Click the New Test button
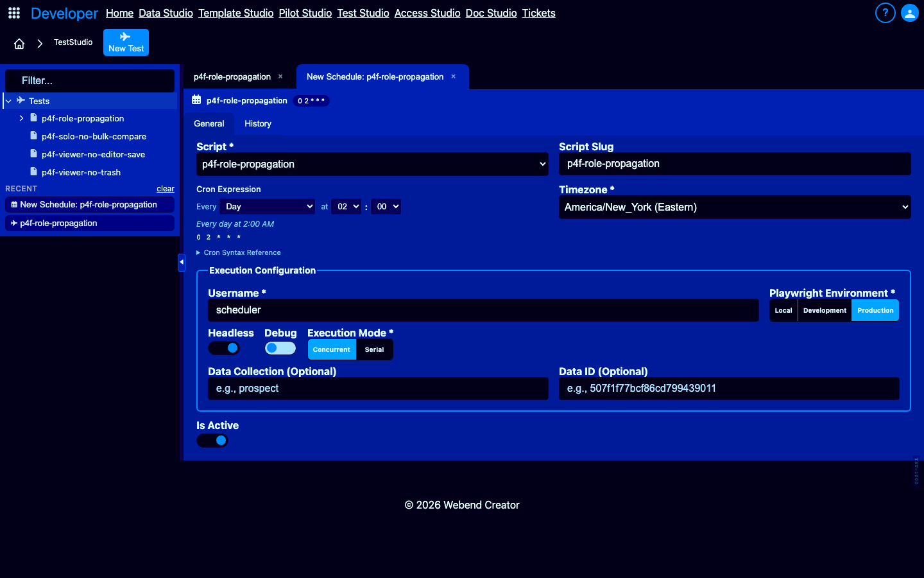 [x=126, y=42]
